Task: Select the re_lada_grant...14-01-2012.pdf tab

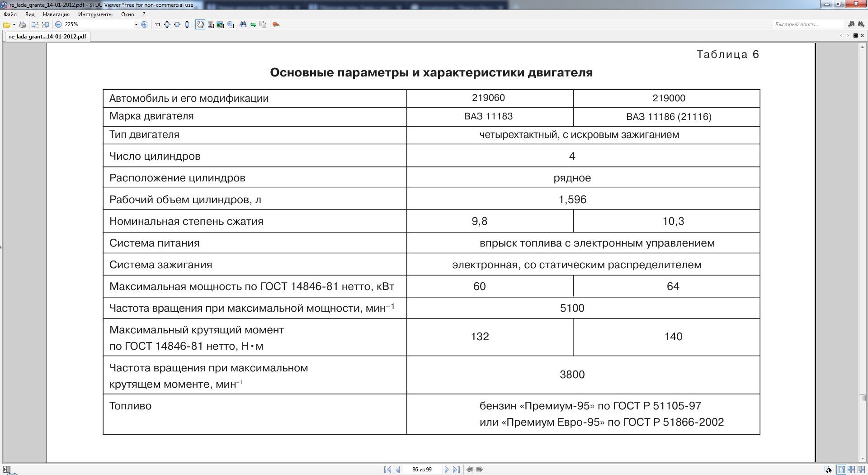Action: [47, 37]
